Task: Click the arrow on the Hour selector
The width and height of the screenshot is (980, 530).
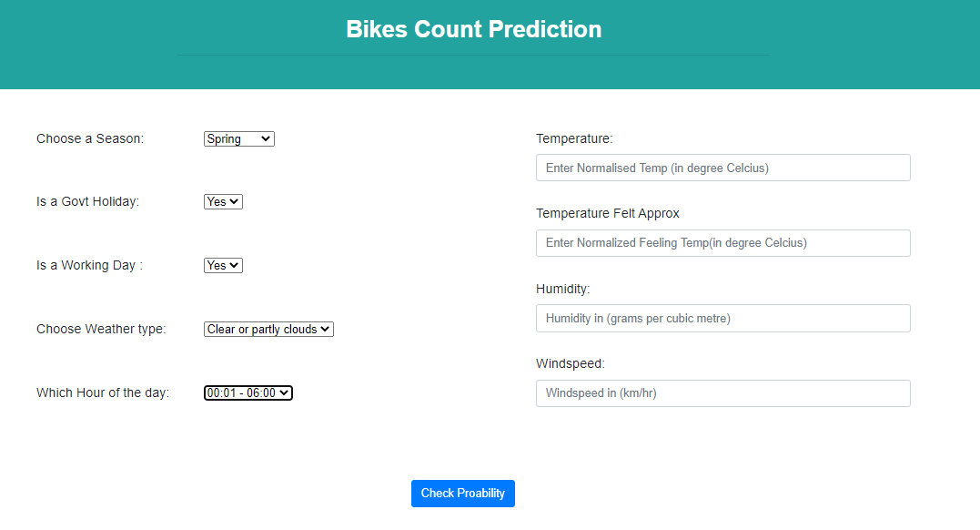Action: 284,392
